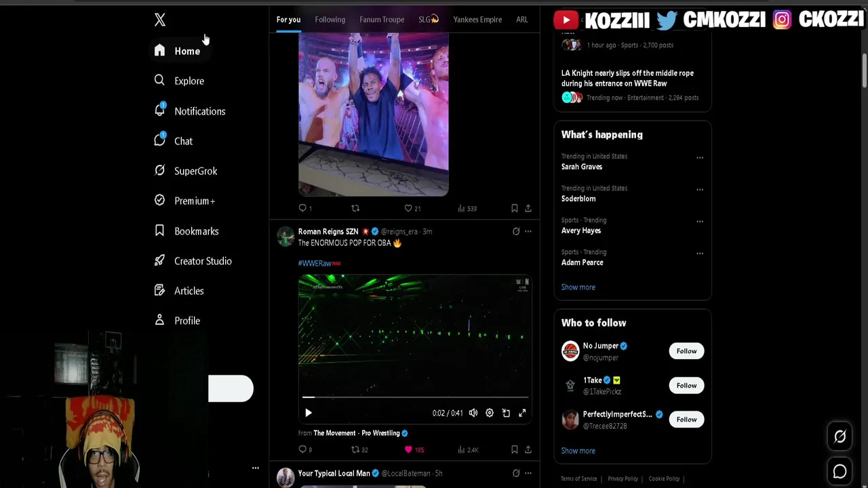Open more options for Your Typical Local Man post
868x488 pixels.
click(528, 473)
